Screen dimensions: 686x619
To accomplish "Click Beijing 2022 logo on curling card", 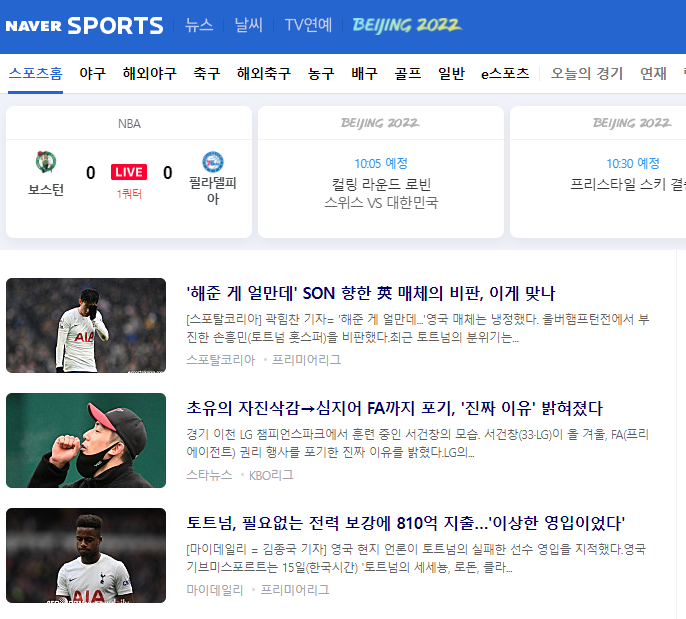I will [x=380, y=123].
